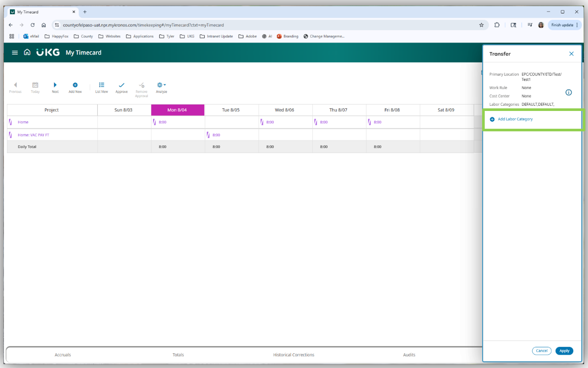Open the AI bookmark
This screenshot has width=588, height=368.
click(267, 36)
